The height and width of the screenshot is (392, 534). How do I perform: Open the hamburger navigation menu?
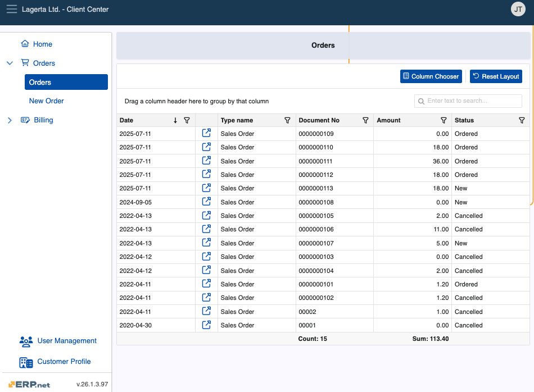point(12,9)
